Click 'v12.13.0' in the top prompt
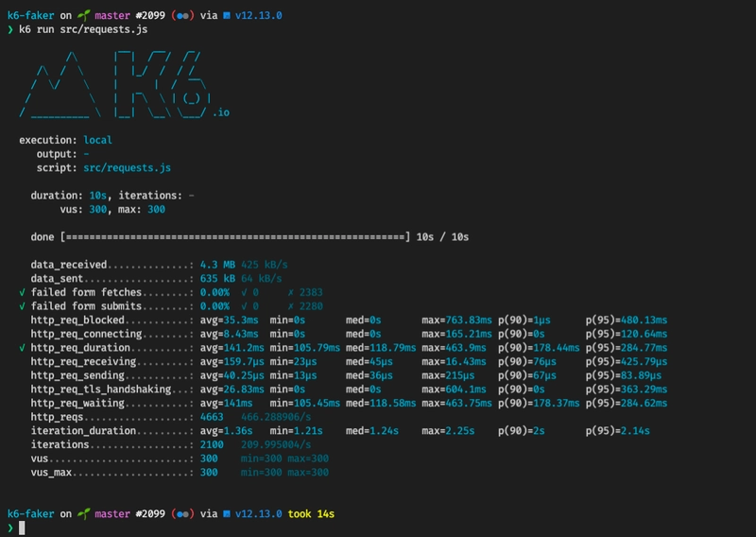Screen dimensions: 756x537 click(258, 15)
